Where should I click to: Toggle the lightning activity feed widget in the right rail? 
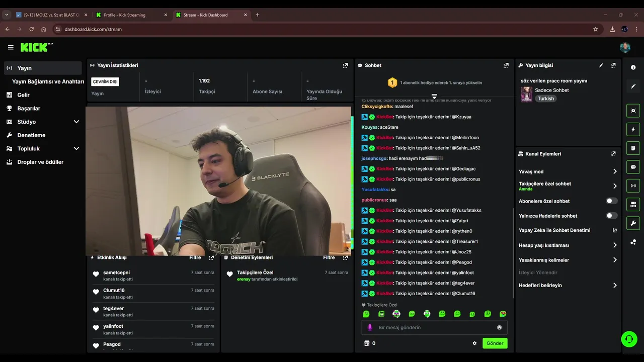point(633,129)
